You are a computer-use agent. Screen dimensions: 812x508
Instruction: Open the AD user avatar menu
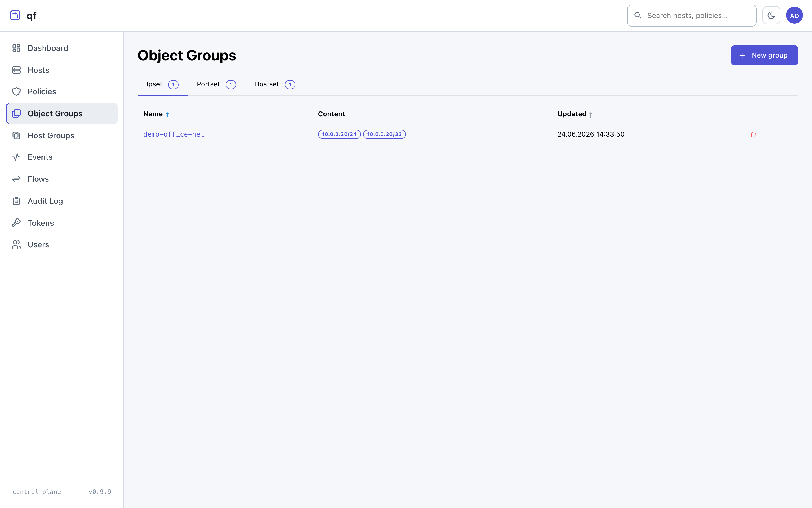pos(794,16)
